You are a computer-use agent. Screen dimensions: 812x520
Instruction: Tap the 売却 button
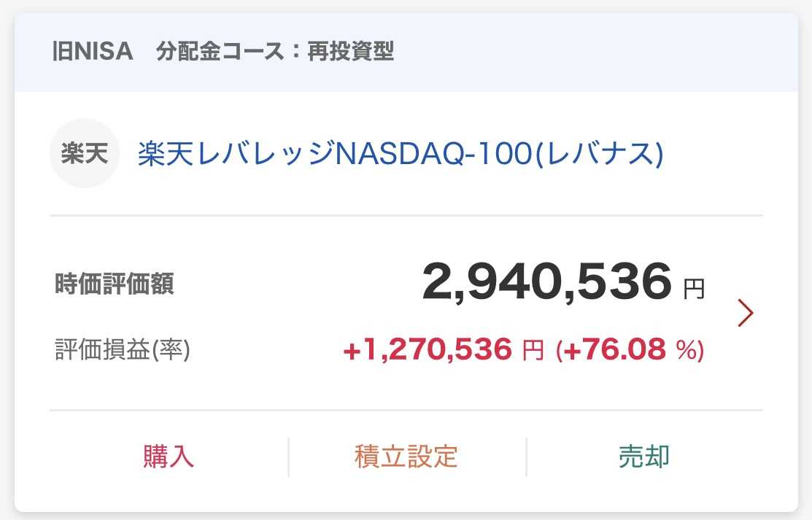[644, 457]
